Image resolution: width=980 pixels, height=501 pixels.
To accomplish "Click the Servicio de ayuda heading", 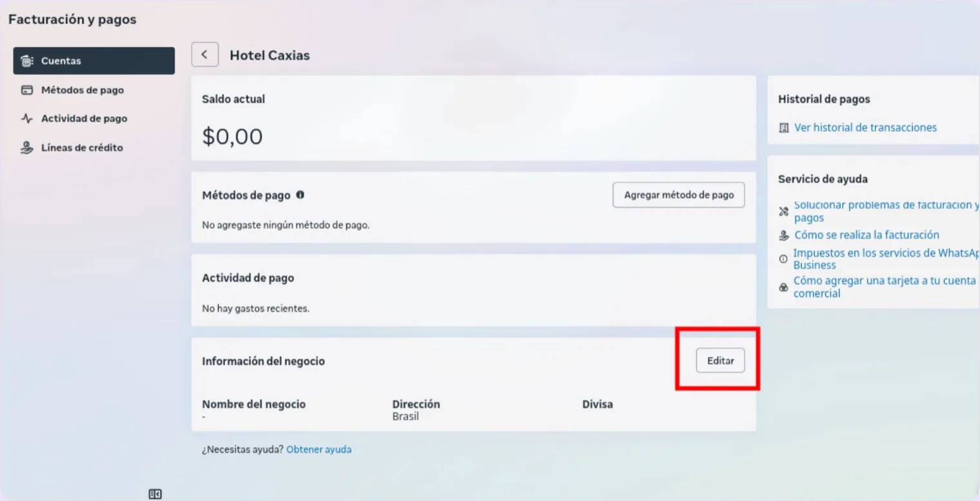I will pos(823,179).
